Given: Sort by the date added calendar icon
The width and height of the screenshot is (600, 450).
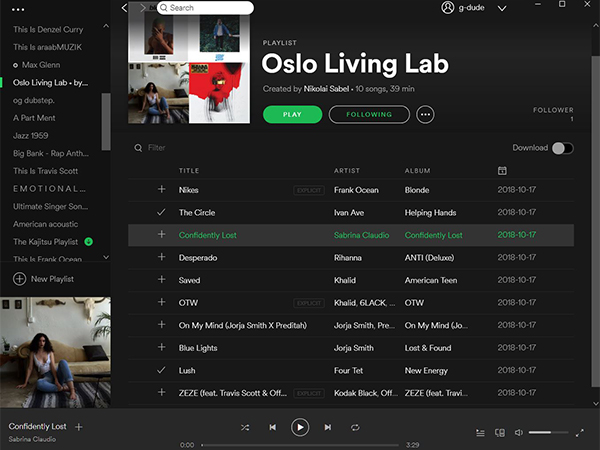Looking at the screenshot, I should point(502,171).
